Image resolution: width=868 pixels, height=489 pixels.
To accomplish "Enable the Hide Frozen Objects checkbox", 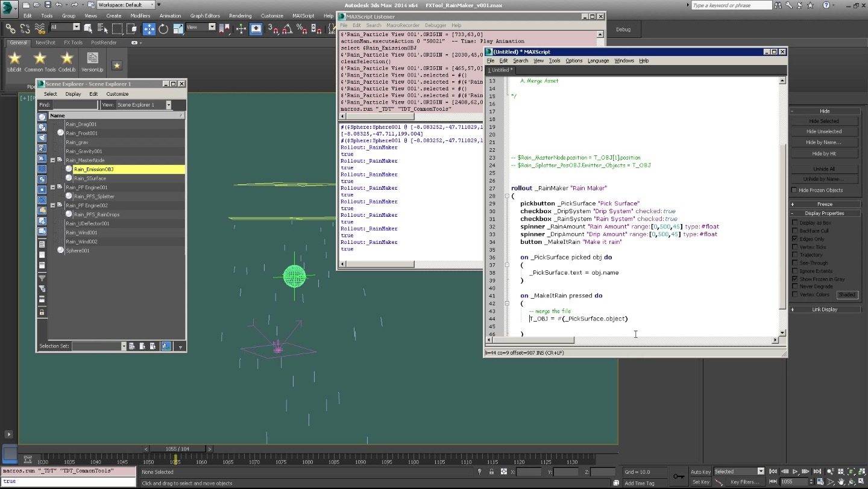I will [794, 190].
